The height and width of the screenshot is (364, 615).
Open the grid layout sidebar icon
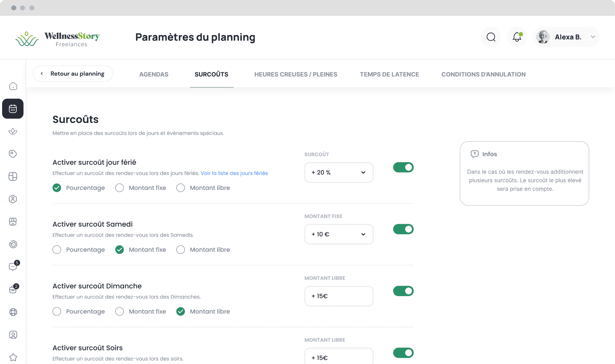pos(13,177)
